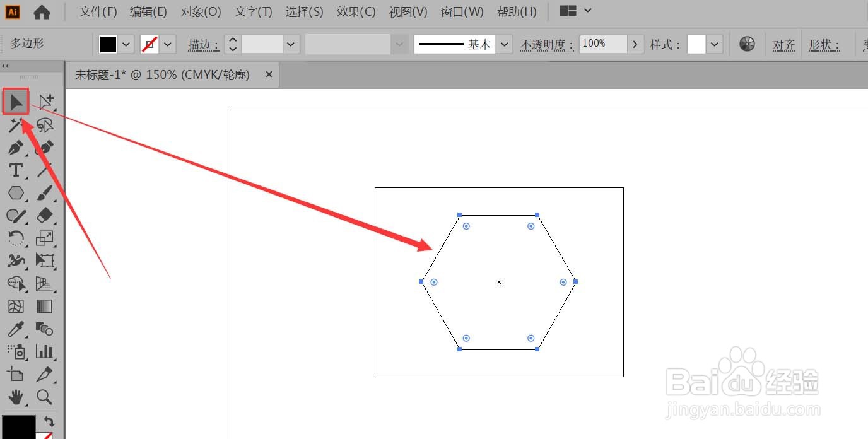Image resolution: width=868 pixels, height=439 pixels.
Task: Open the 帮助(H) menu
Action: [517, 11]
